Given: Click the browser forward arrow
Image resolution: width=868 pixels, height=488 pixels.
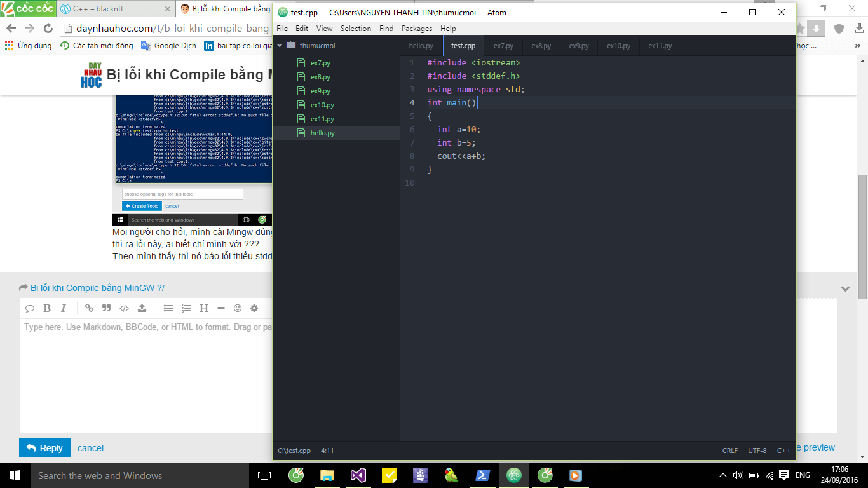Looking at the screenshot, I should click(x=29, y=29).
